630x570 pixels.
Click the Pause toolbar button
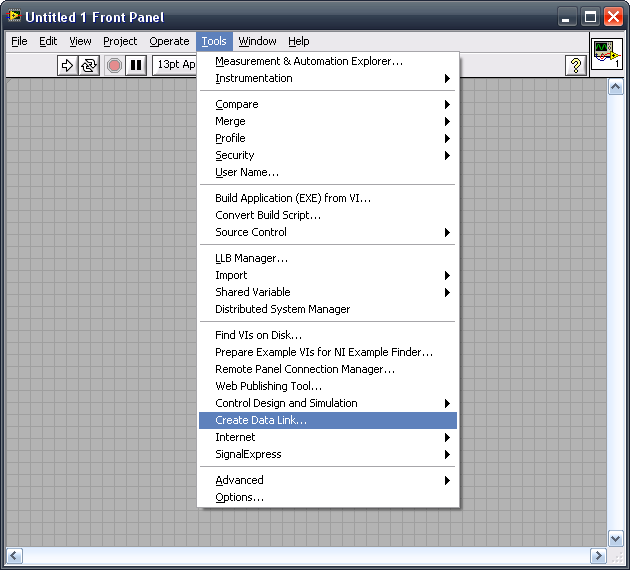coord(136,65)
